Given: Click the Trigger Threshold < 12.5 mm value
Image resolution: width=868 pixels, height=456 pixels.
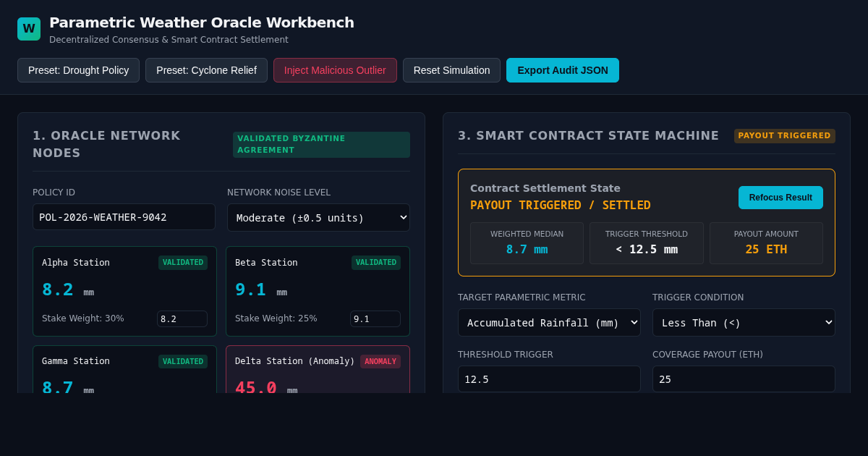Looking at the screenshot, I should (x=647, y=249).
